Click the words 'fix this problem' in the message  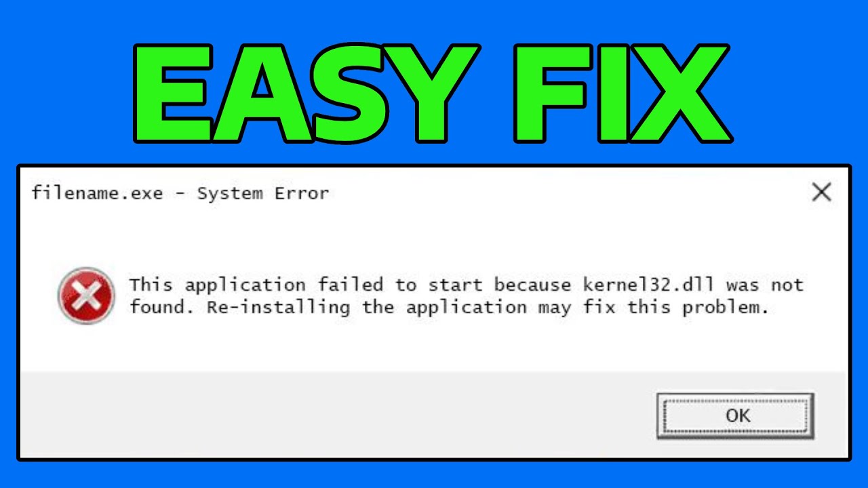coord(676,307)
